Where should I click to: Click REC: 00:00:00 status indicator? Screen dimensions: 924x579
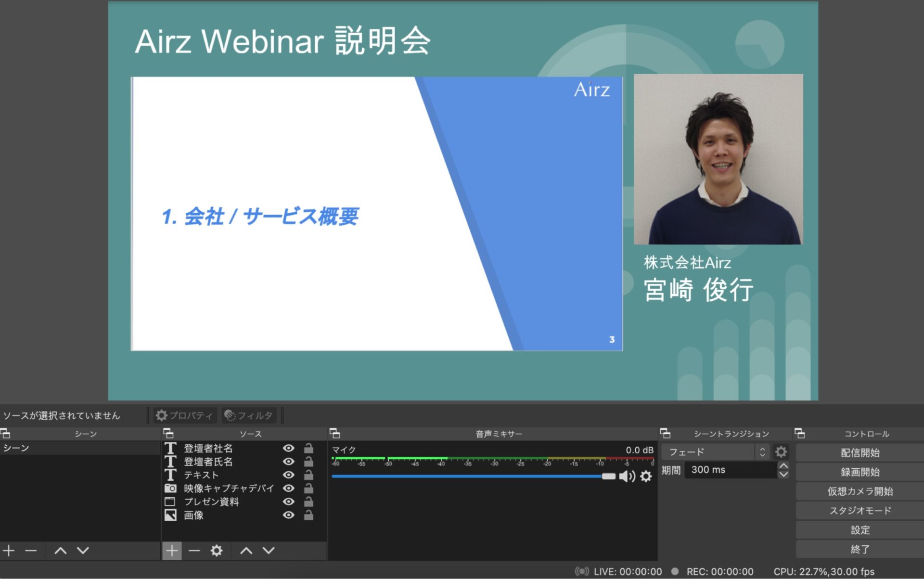pos(713,571)
